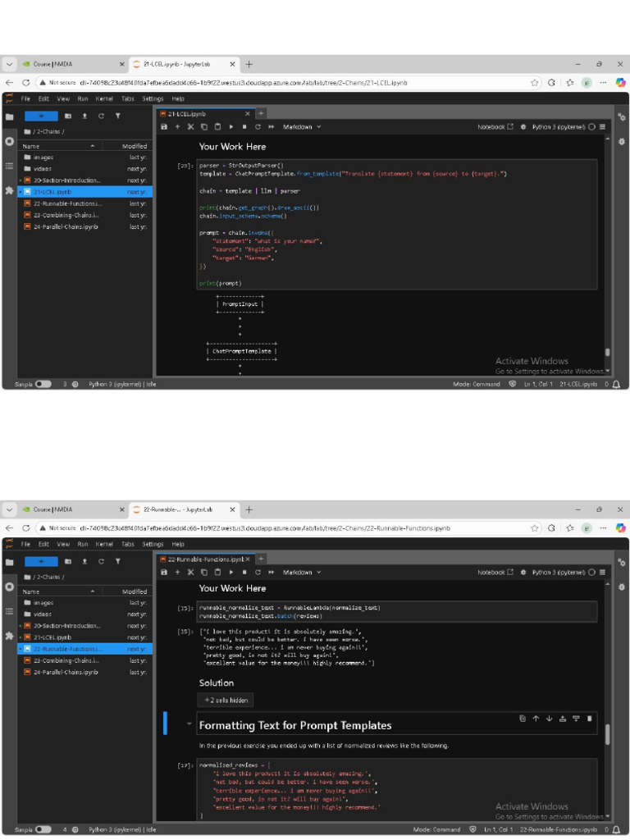Move the Formatting Text heading cell down
The image size is (630, 840).
point(549,719)
